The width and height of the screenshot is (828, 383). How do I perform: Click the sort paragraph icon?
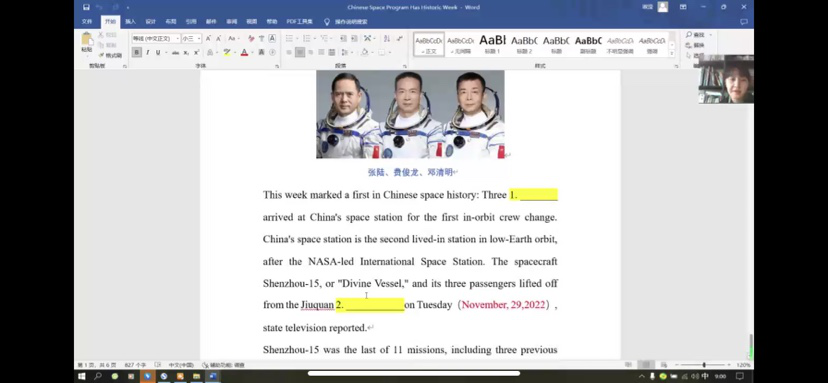point(387,39)
